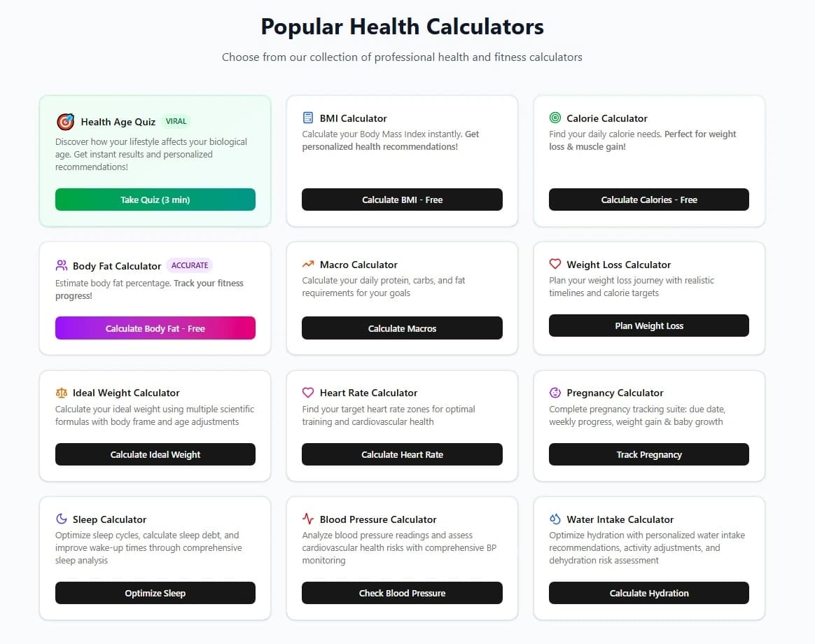Click the Health Age Quiz target icon
Screen dimensions: 815x644
65,121
